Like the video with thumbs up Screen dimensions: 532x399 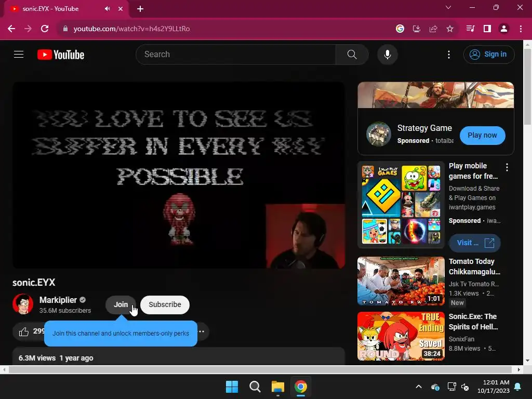click(24, 331)
